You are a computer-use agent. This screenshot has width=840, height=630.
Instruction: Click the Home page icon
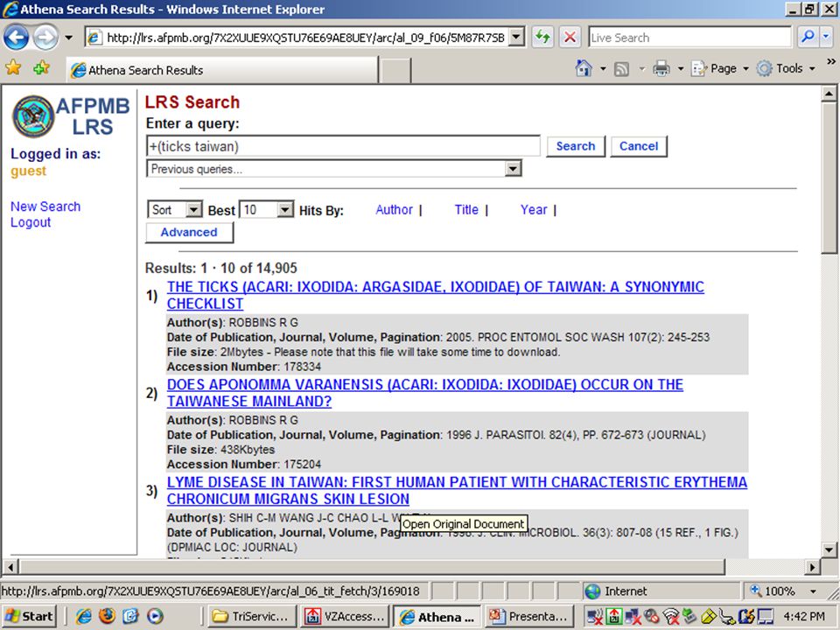(x=584, y=68)
